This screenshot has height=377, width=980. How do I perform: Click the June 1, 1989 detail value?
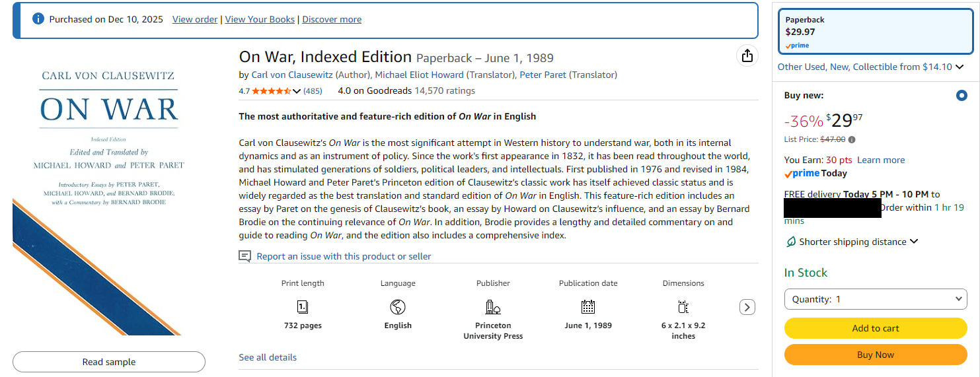588,326
